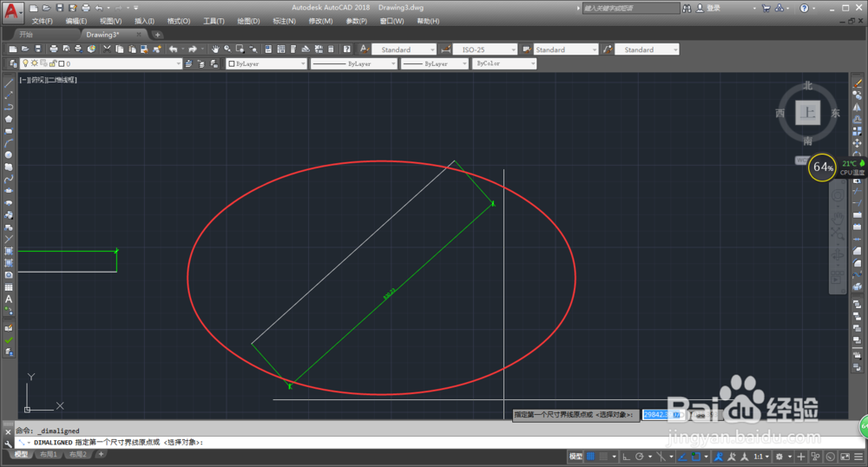Image resolution: width=868 pixels, height=467 pixels.
Task: Select the Multiline Text A tool
Action: (x=9, y=299)
